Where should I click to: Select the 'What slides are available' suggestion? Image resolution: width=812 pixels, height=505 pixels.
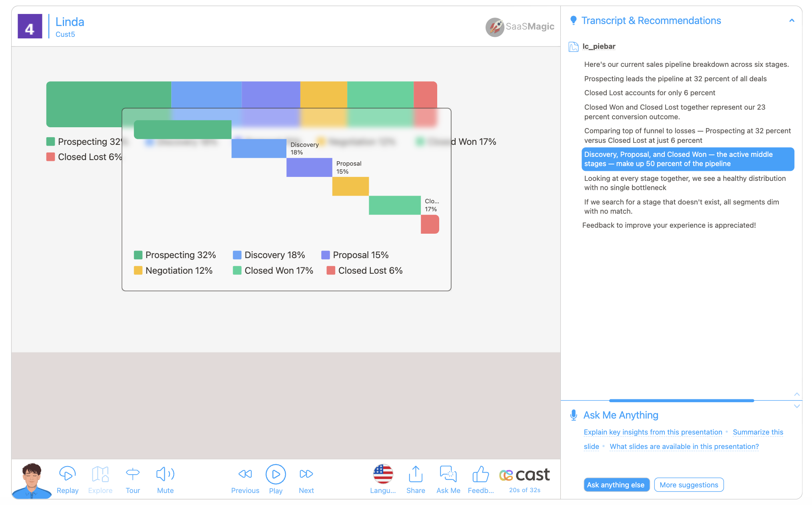click(x=684, y=447)
